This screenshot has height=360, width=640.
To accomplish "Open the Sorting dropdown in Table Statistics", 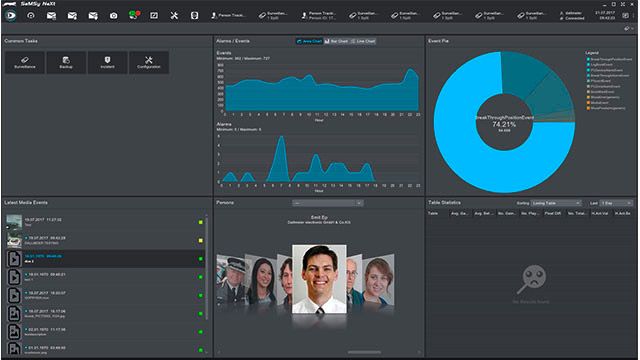I will pyautogui.click(x=556, y=203).
